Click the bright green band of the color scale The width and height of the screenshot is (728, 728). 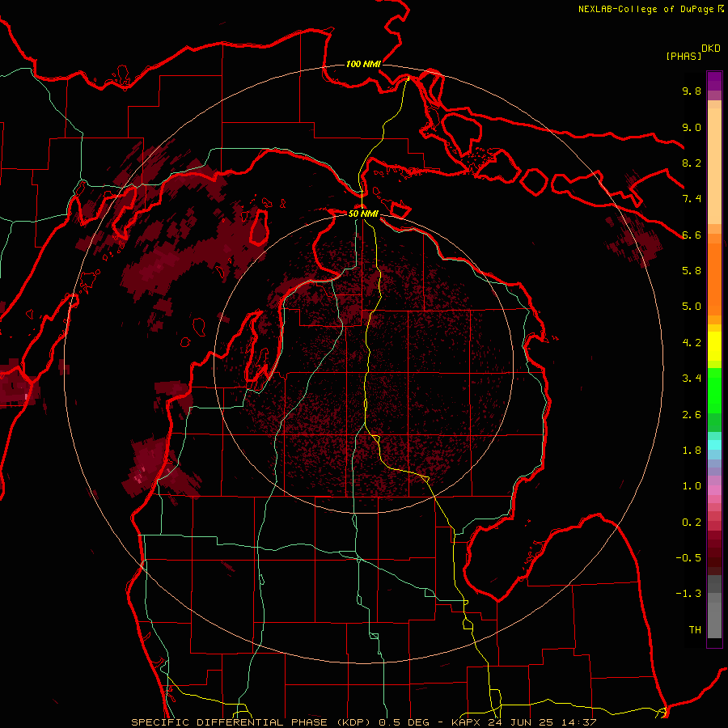(714, 391)
